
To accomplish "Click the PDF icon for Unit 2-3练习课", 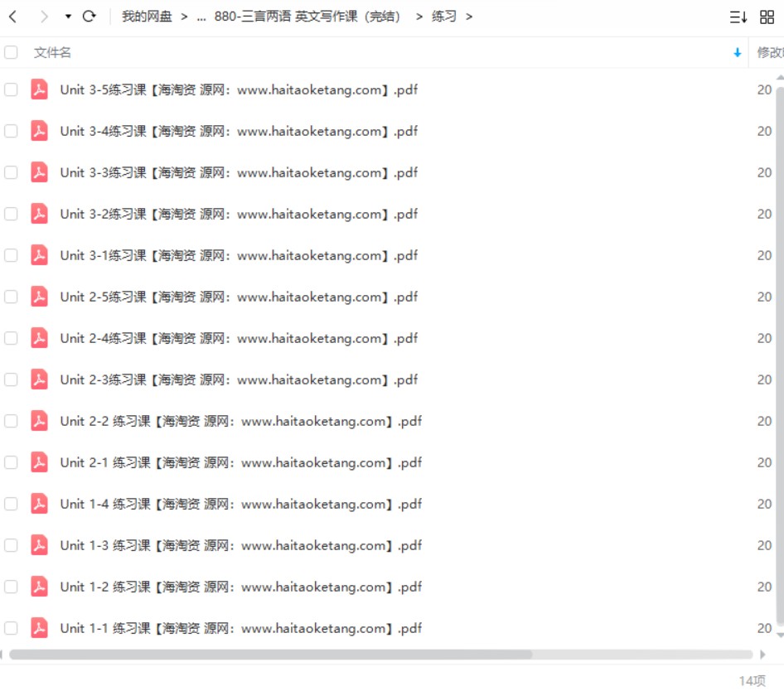I will pos(39,380).
